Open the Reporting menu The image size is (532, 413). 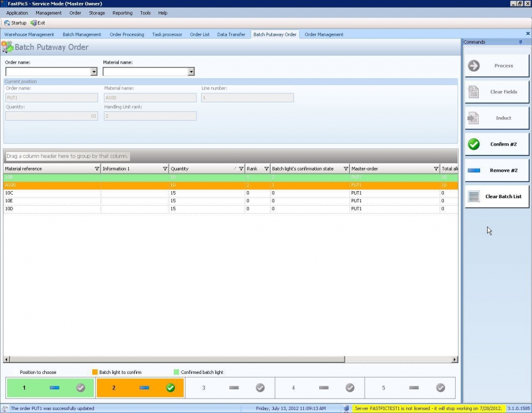pyautogui.click(x=122, y=12)
